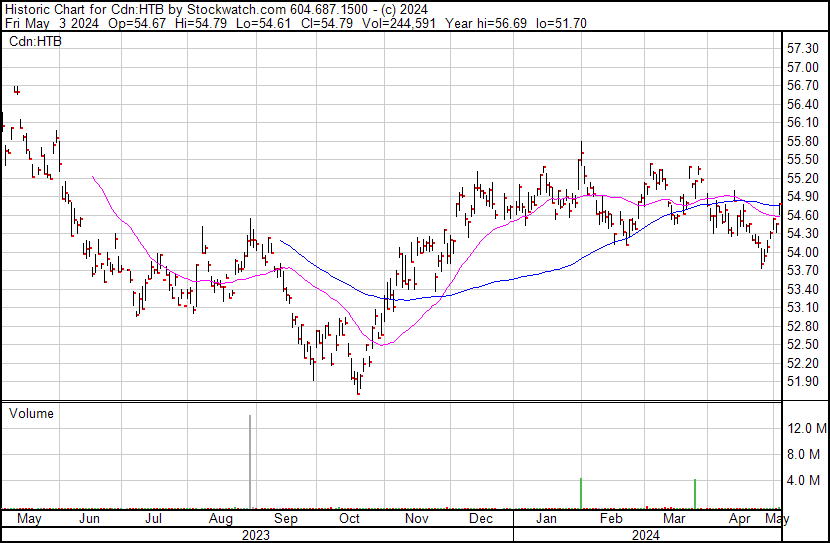Select the tall gray volume bar in August
The width and height of the screenshot is (830, 543).
point(250,461)
